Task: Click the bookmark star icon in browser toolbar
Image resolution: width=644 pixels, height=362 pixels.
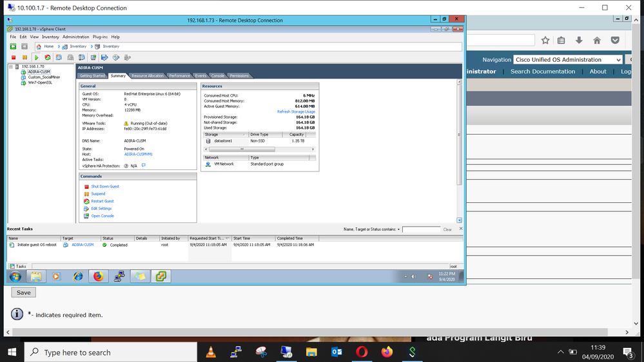Action: pos(545,40)
